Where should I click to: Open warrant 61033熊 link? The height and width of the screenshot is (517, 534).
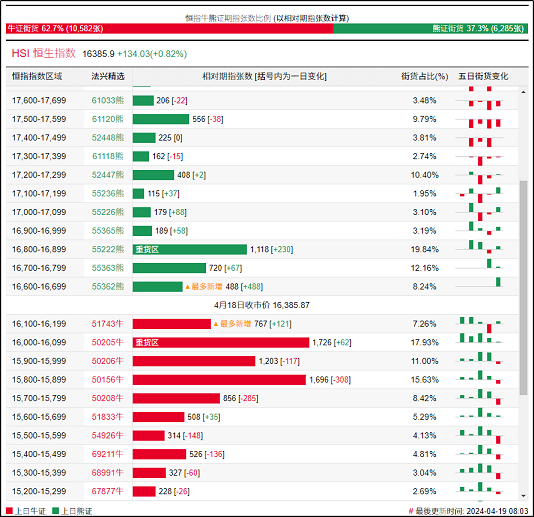click(108, 100)
